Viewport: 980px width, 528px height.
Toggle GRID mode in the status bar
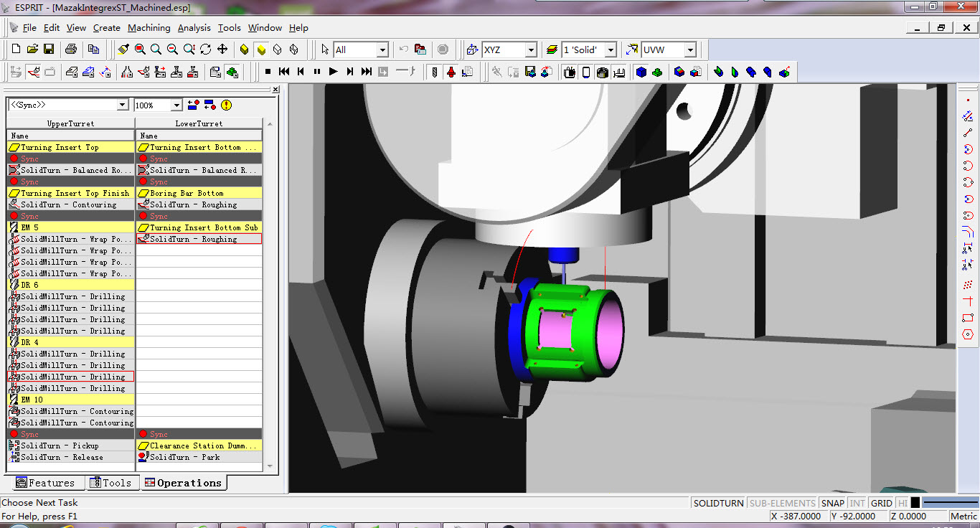click(x=881, y=503)
